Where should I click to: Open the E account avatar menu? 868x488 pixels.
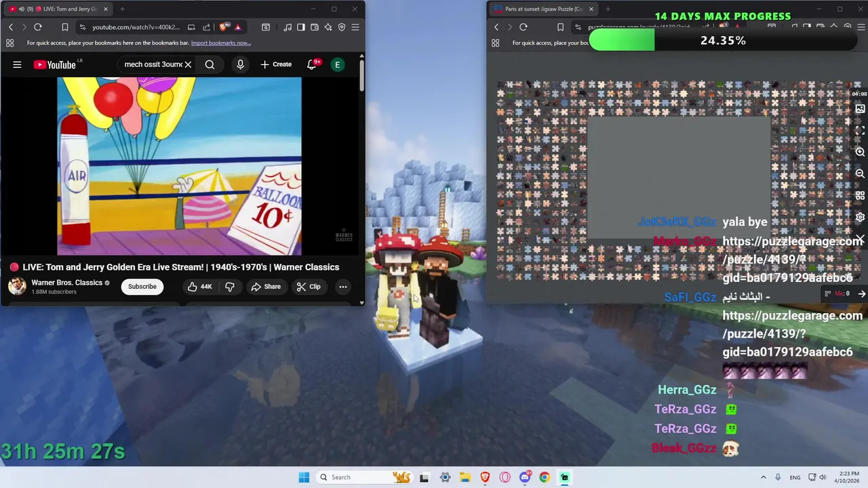tap(337, 64)
